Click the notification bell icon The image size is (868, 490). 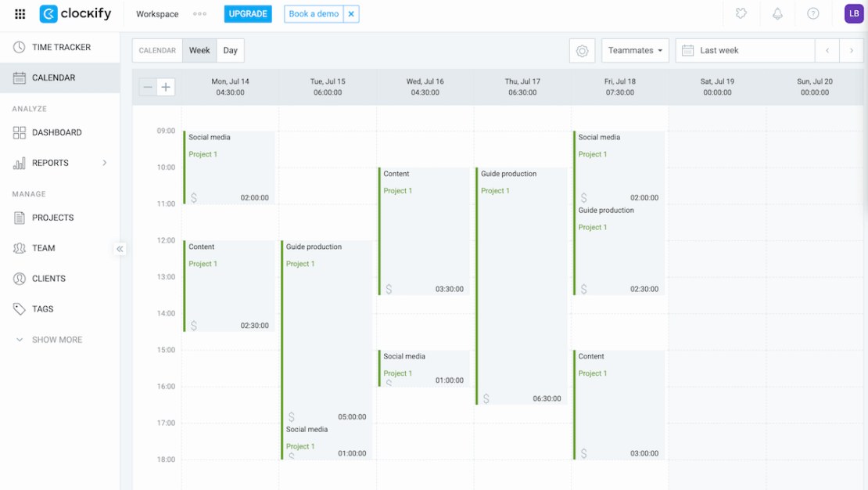click(x=777, y=14)
